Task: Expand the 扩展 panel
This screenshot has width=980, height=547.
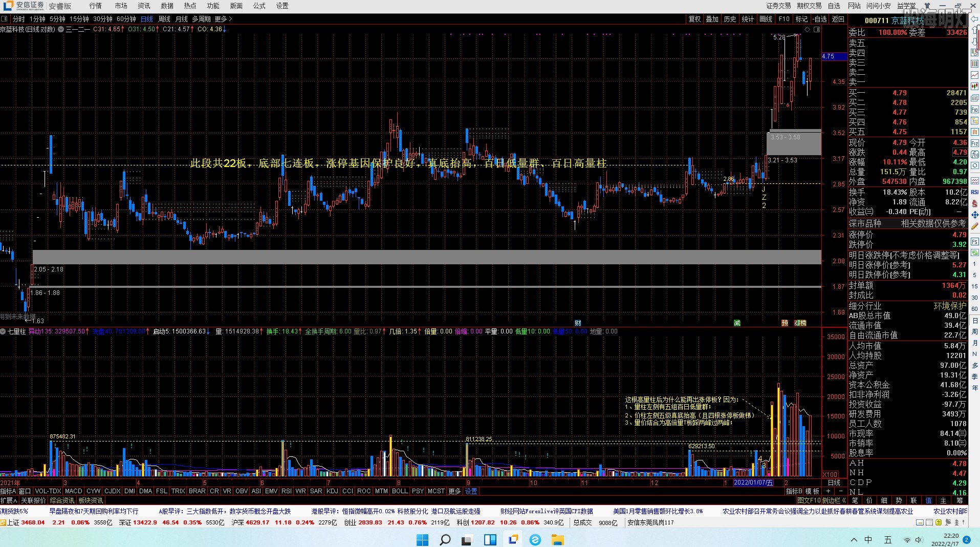Action: pyautogui.click(x=9, y=500)
